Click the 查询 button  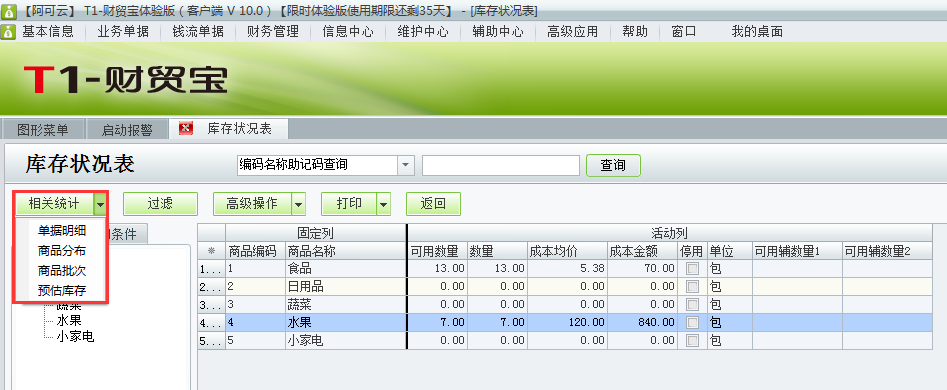(613, 165)
